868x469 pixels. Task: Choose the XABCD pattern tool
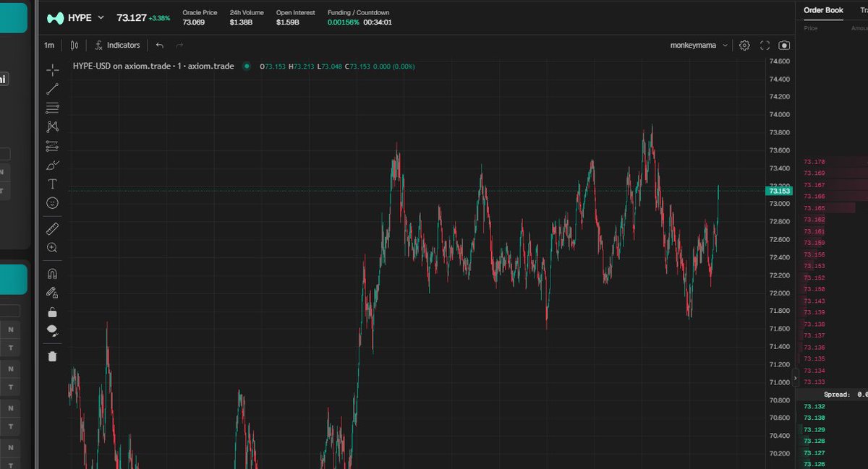pyautogui.click(x=52, y=126)
